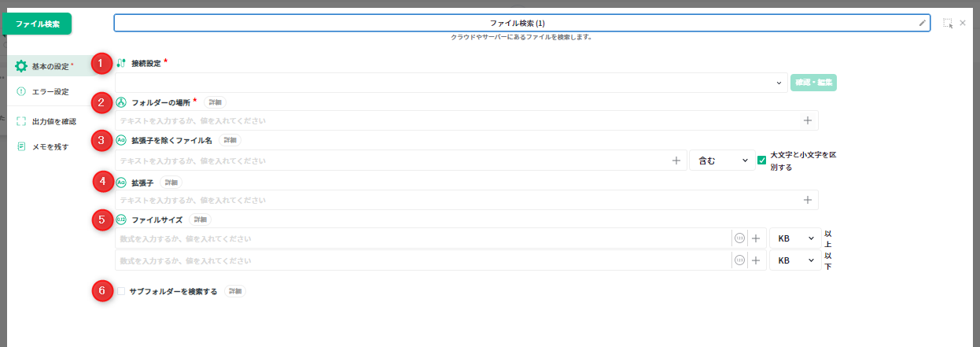
Task: Click 詳細 next to フォルダーの場所
Action: [216, 102]
